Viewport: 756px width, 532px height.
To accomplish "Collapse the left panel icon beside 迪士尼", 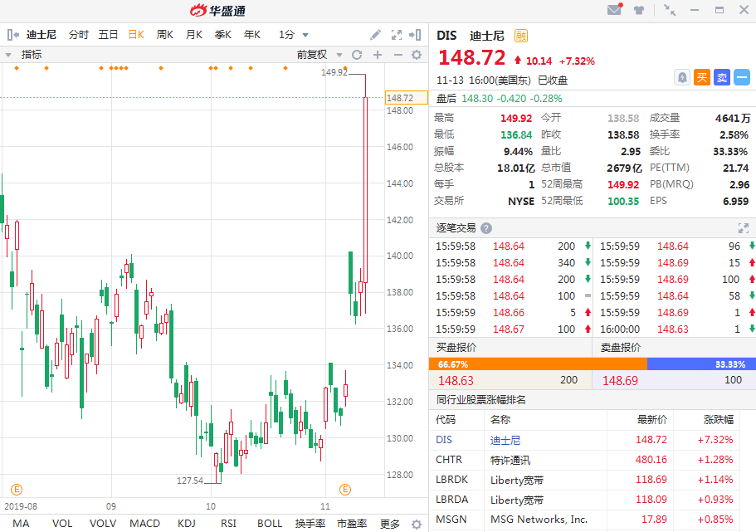I will (x=13, y=35).
